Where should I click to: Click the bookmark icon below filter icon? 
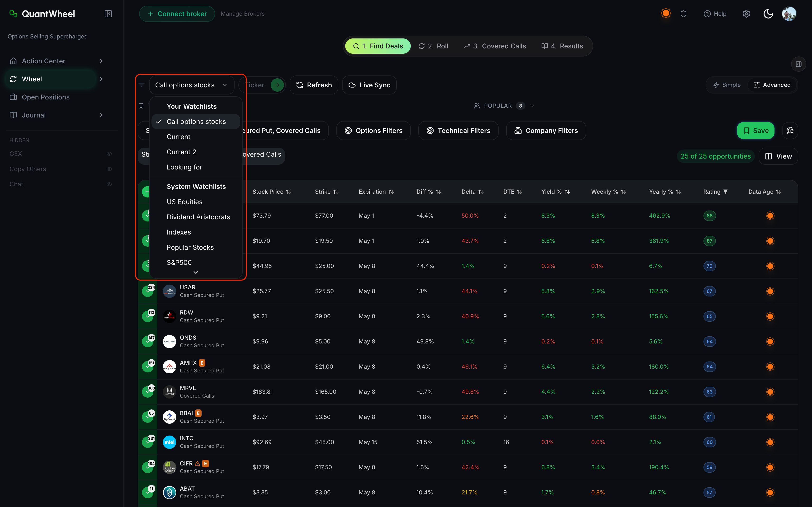pyautogui.click(x=141, y=106)
